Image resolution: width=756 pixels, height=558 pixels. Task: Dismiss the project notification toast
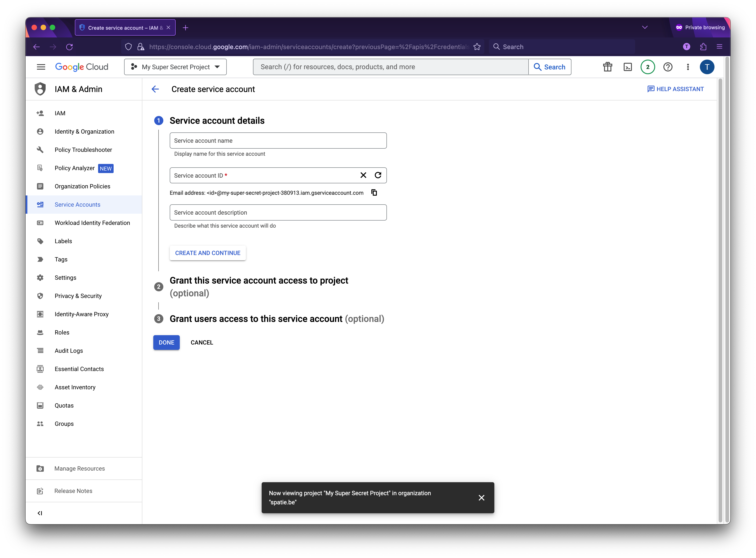(482, 497)
